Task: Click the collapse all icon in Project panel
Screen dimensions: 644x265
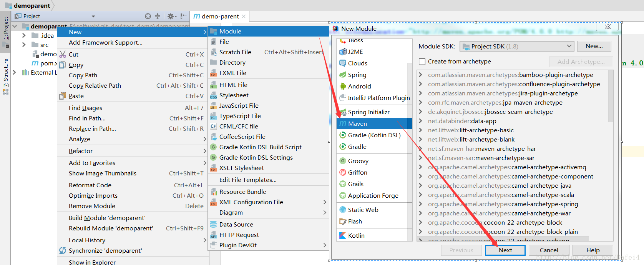Action: (158, 16)
